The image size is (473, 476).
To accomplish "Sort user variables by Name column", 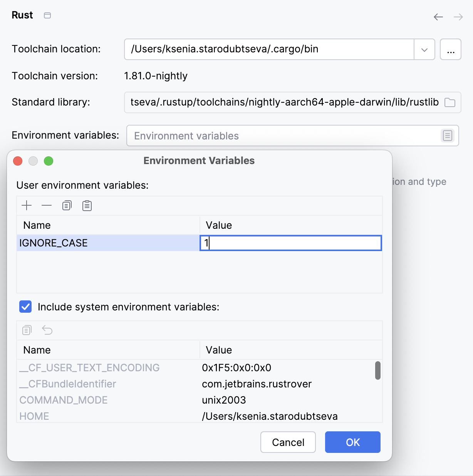I will tap(108, 225).
